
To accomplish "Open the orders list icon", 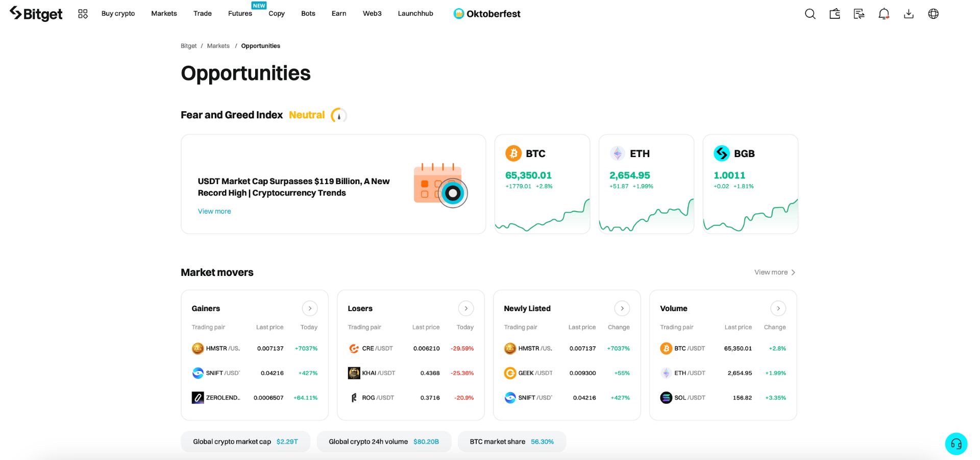I will click(x=859, y=14).
